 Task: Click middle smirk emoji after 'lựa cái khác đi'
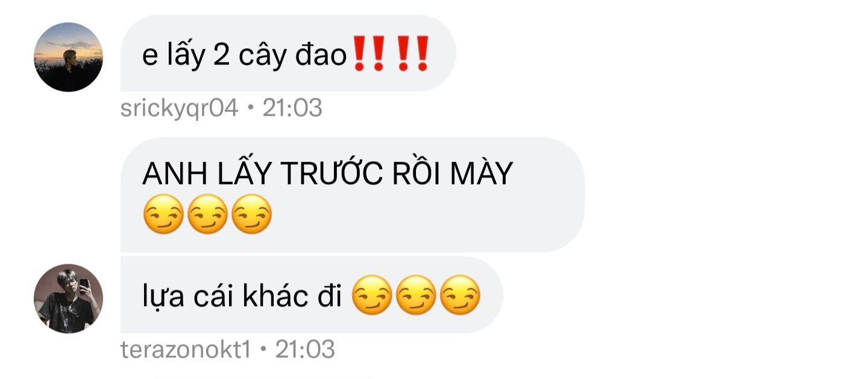click(416, 296)
